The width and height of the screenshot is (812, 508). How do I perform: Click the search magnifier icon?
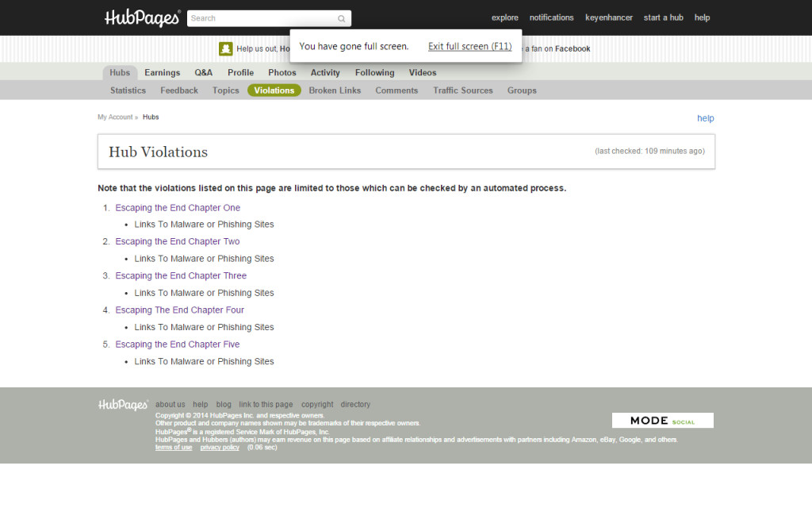[x=341, y=19]
